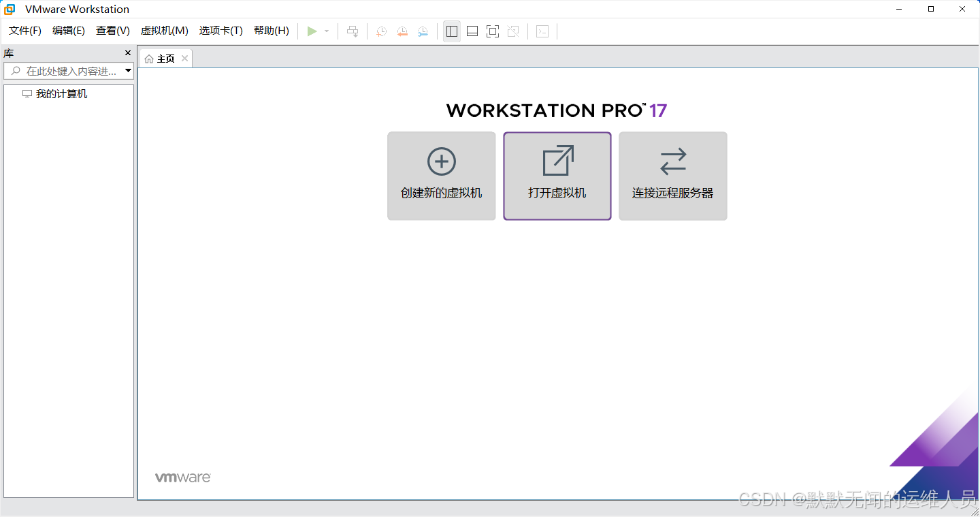Open the library search filter dropdown arrow
This screenshot has width=980, height=517.
point(128,71)
